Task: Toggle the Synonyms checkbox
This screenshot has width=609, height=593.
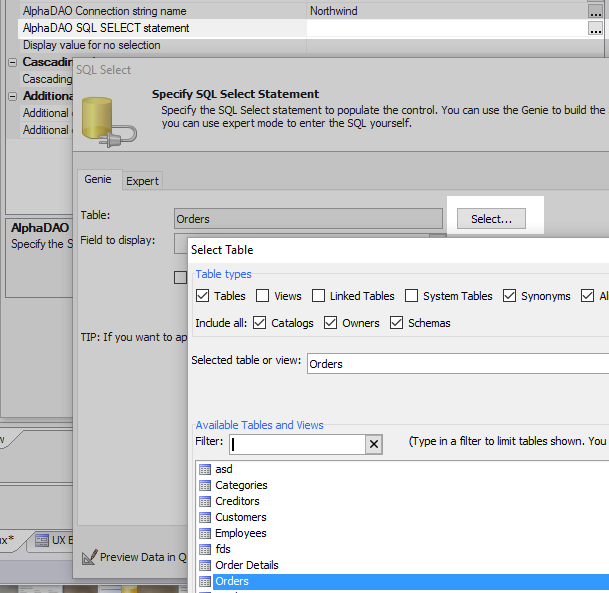Action: click(x=509, y=296)
